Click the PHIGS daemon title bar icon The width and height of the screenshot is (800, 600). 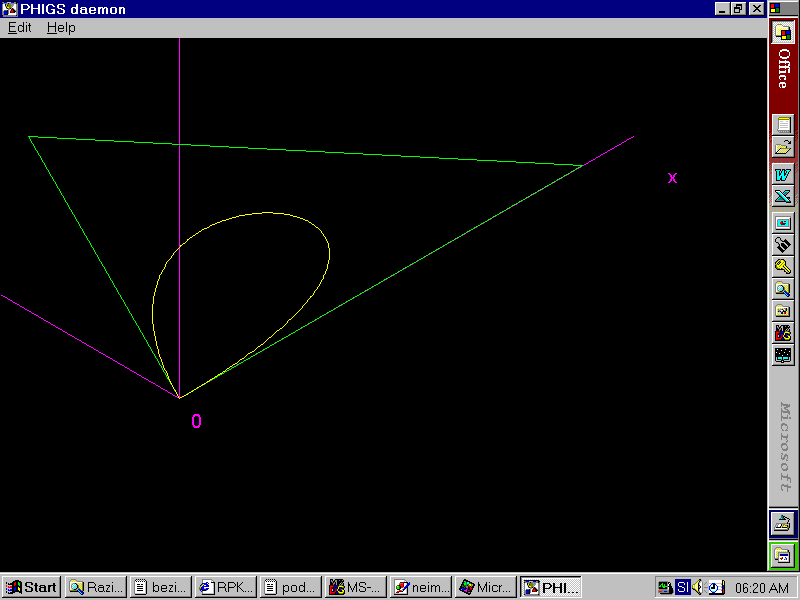[x=9, y=9]
